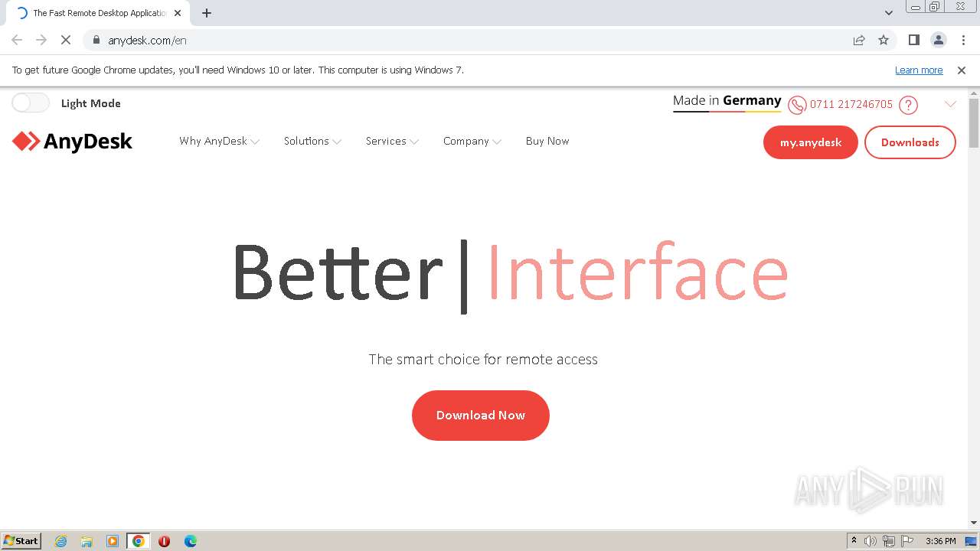This screenshot has height=551, width=980.
Task: Expand the Services menu
Action: click(392, 141)
